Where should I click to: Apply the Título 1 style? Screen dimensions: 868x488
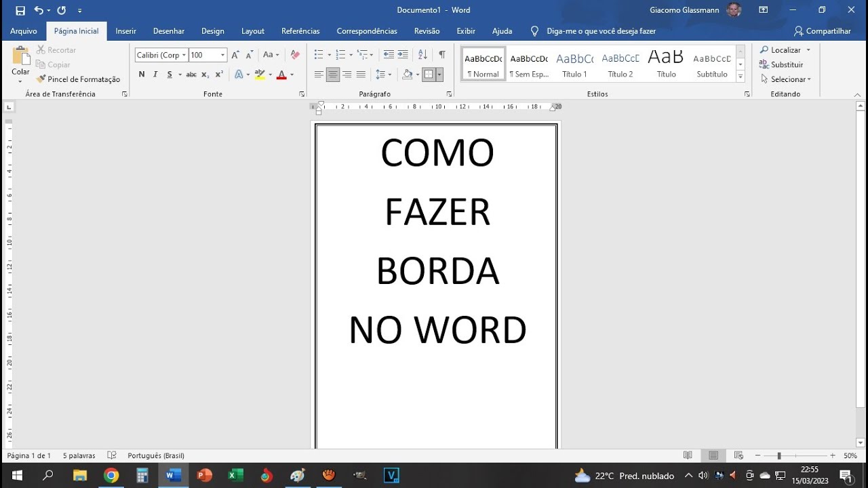pyautogui.click(x=574, y=65)
